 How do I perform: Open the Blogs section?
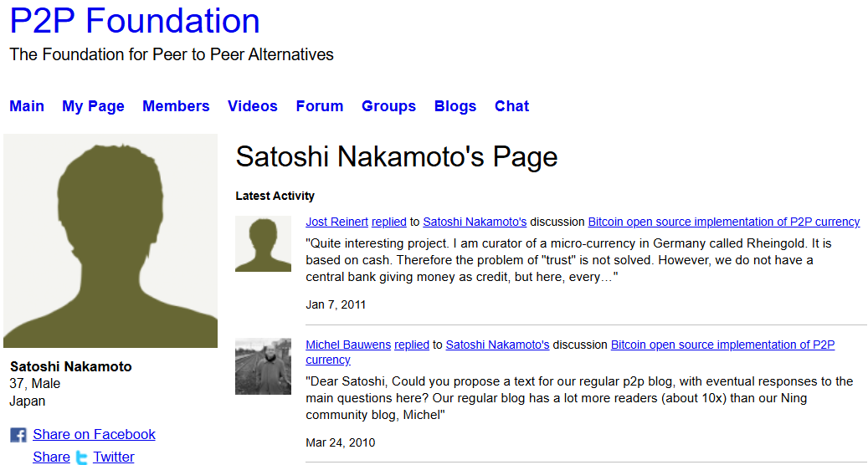coord(455,106)
